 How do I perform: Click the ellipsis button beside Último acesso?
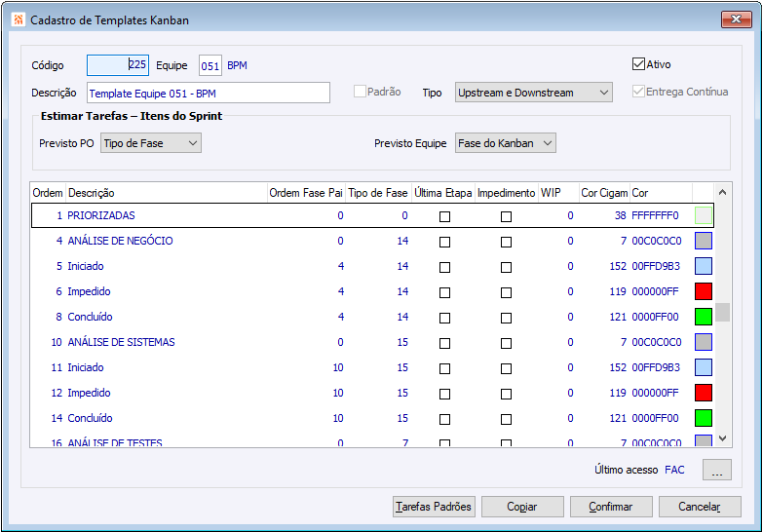pos(717,470)
